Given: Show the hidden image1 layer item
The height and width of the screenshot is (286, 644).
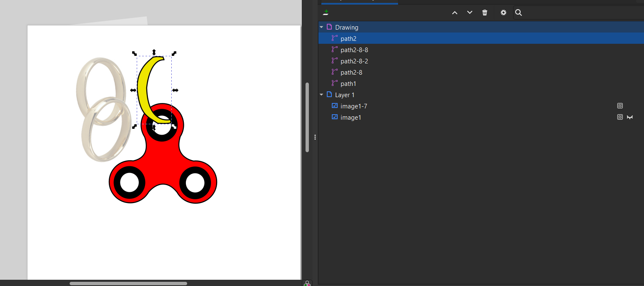Looking at the screenshot, I should click(630, 118).
